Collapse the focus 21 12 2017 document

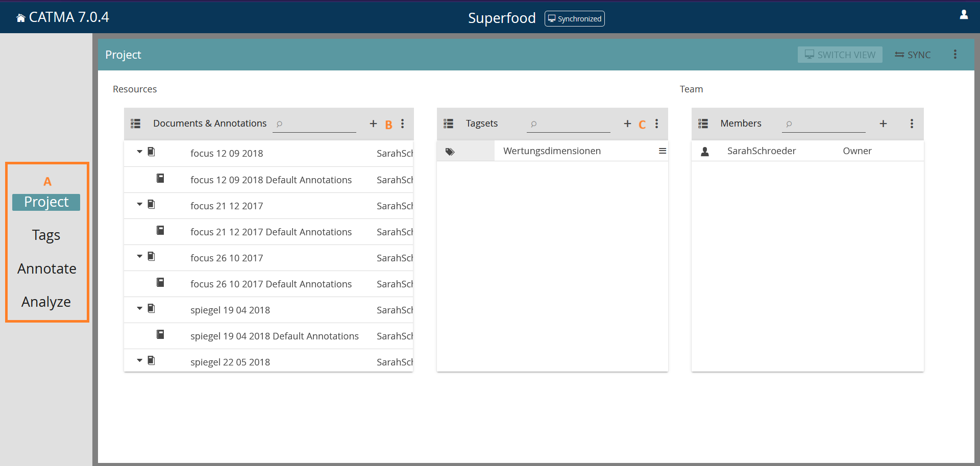(140, 205)
